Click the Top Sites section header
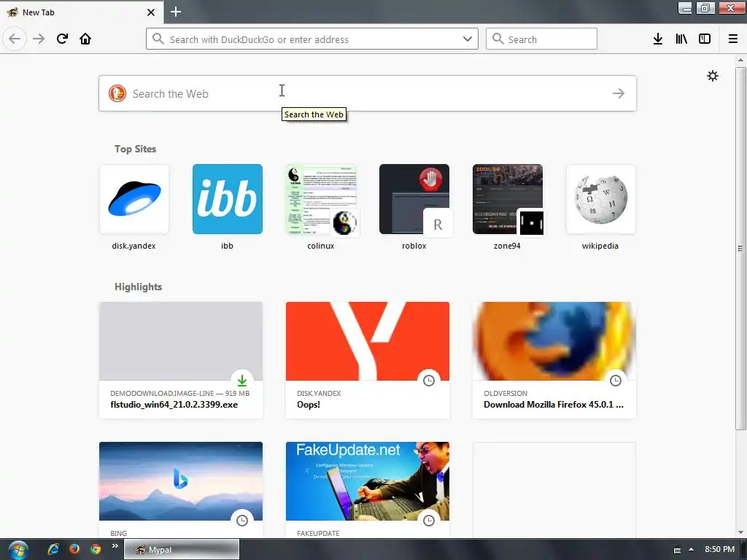Viewport: 747px width, 560px height. (135, 149)
